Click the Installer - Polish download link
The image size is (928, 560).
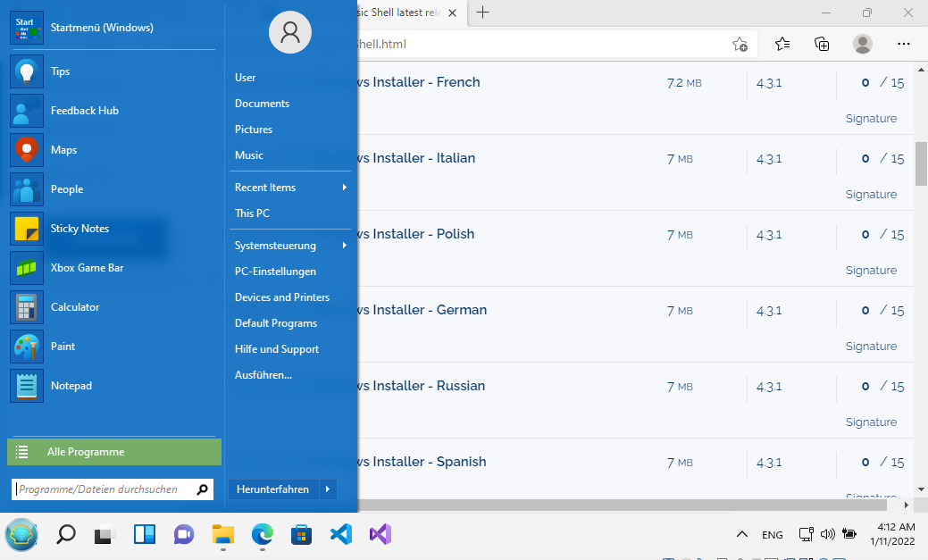[x=416, y=234]
